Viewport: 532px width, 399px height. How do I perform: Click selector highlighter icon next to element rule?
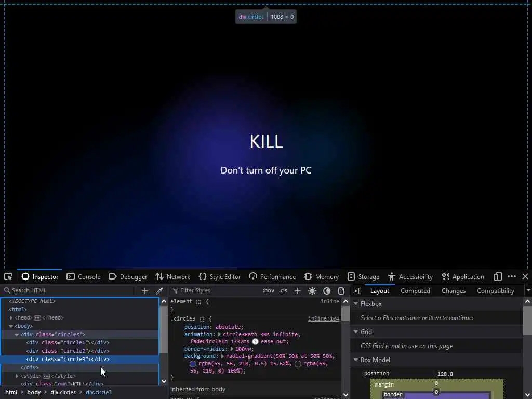(x=199, y=302)
